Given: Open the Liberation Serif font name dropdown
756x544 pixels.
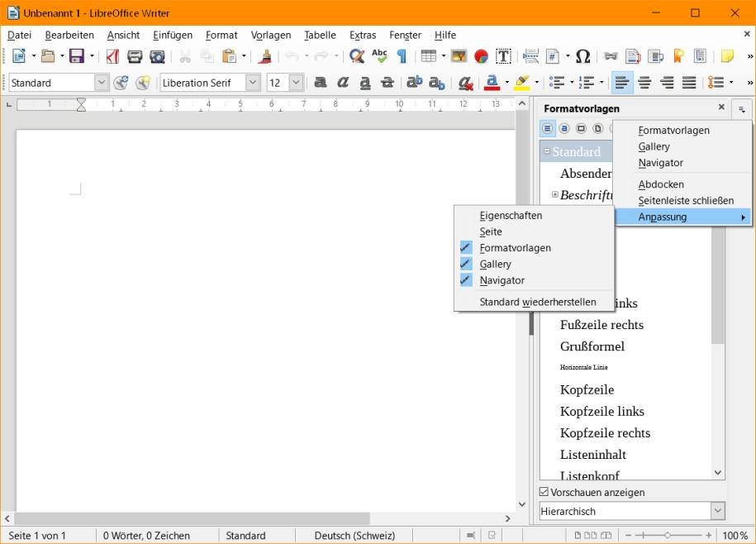Looking at the screenshot, I should (x=254, y=82).
